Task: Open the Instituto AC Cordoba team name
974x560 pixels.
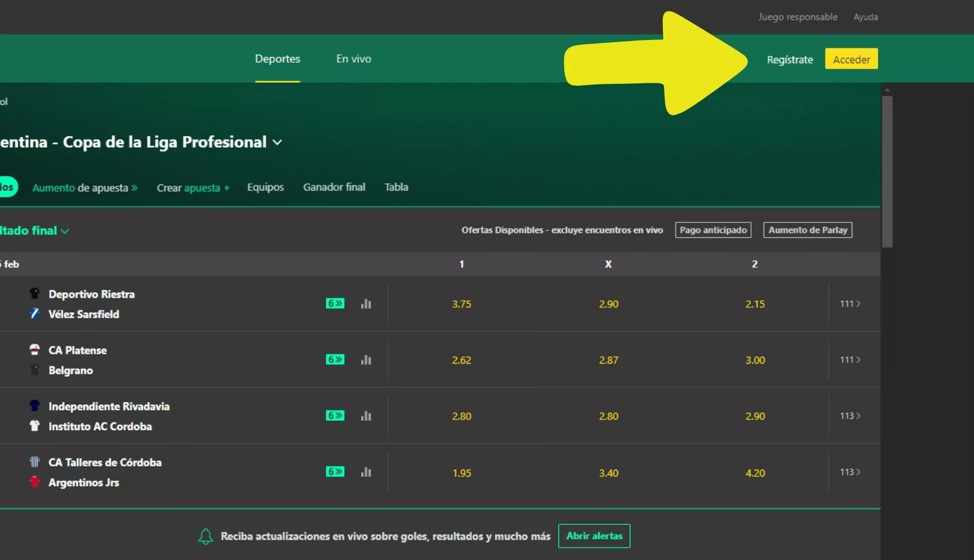Action: point(100,426)
